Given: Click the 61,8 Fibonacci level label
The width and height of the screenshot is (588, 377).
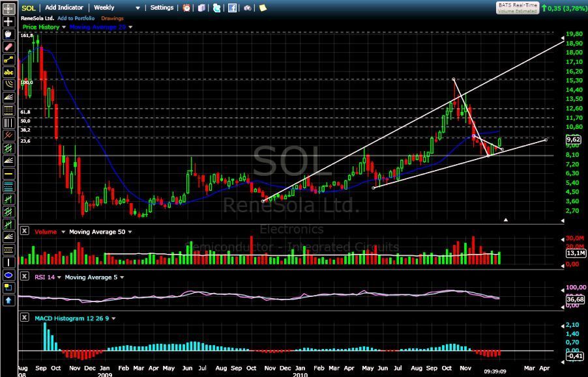Looking at the screenshot, I should 25,112.
